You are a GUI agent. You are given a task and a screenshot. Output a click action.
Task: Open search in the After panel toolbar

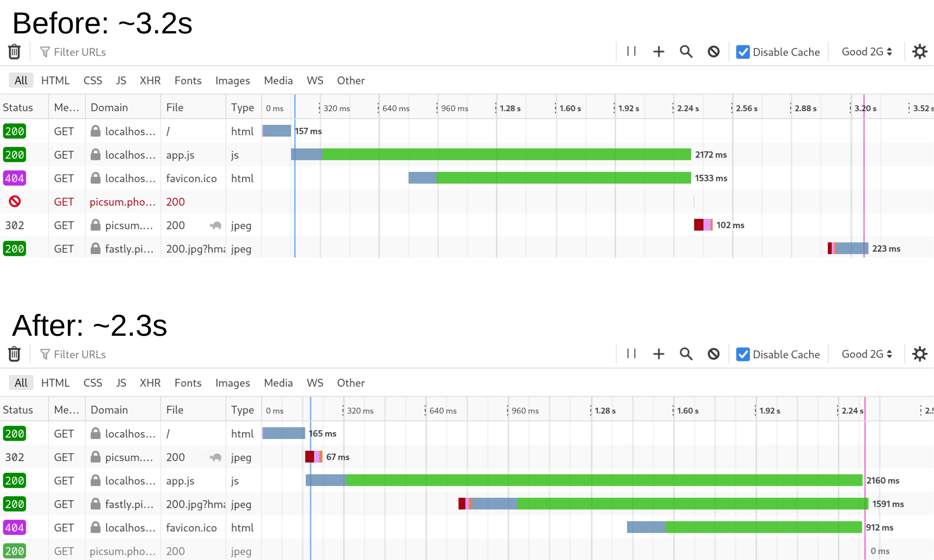point(686,354)
